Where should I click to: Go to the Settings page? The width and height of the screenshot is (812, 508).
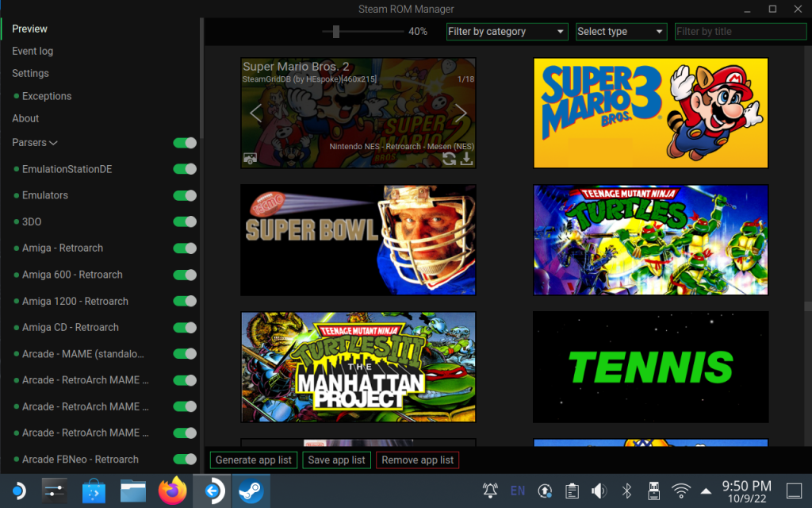[x=31, y=73]
